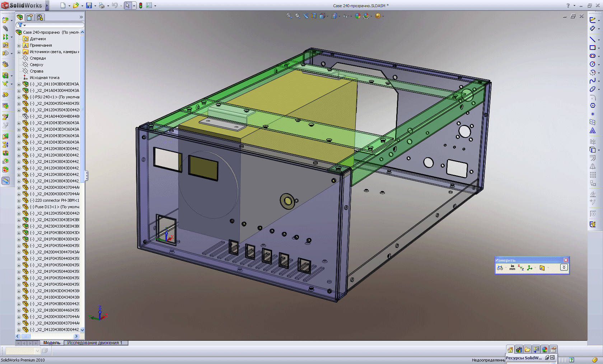This screenshot has width=603, height=364.
Task: Click the Rebuild traffic light icon
Action: pos(141,5)
